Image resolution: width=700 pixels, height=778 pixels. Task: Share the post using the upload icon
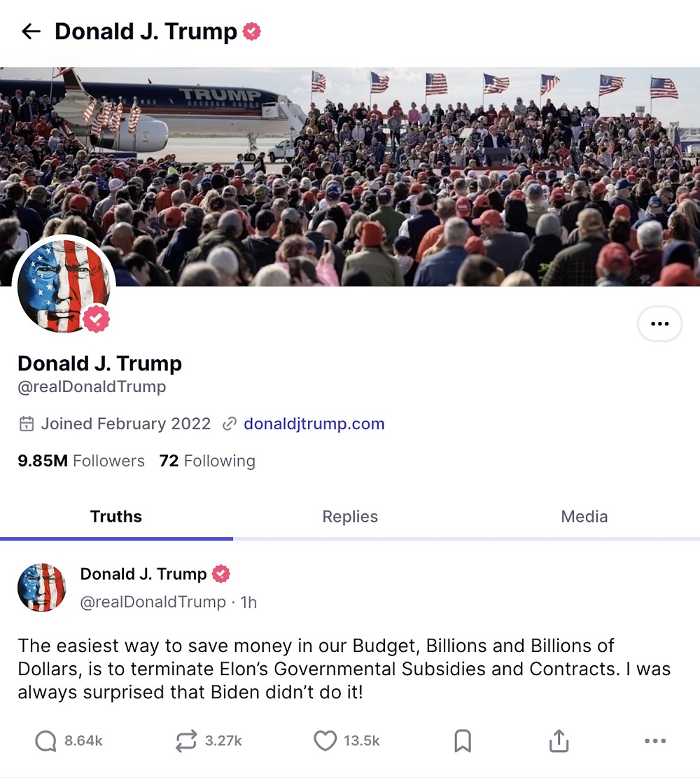(x=559, y=741)
